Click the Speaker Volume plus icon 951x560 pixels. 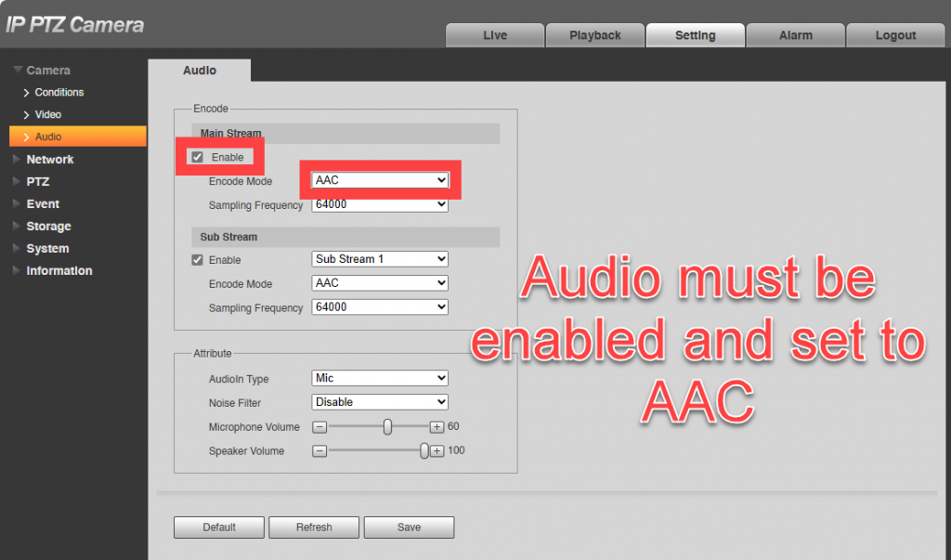436,451
